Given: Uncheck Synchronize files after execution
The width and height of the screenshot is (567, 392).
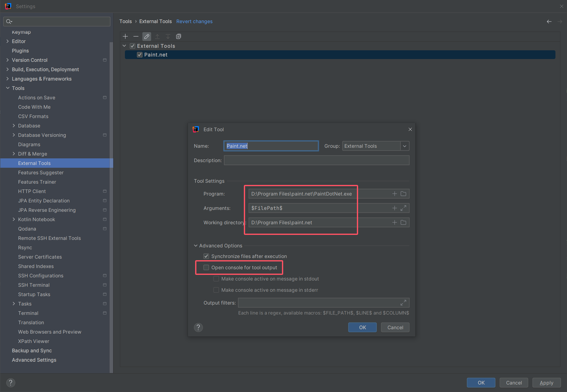Looking at the screenshot, I should pyautogui.click(x=206, y=256).
